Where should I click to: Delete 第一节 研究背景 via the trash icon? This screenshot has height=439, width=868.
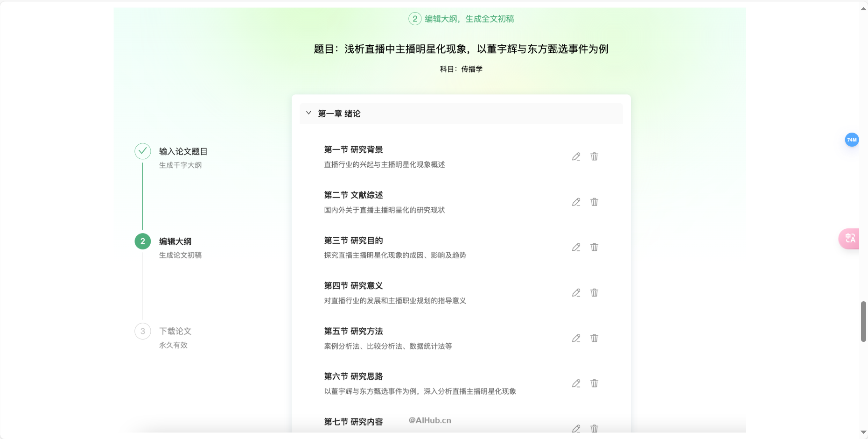[x=594, y=156]
